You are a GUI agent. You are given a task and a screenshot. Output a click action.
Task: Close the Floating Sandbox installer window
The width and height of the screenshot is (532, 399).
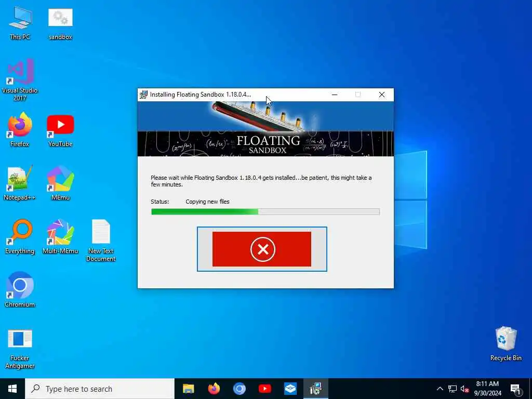tap(382, 95)
